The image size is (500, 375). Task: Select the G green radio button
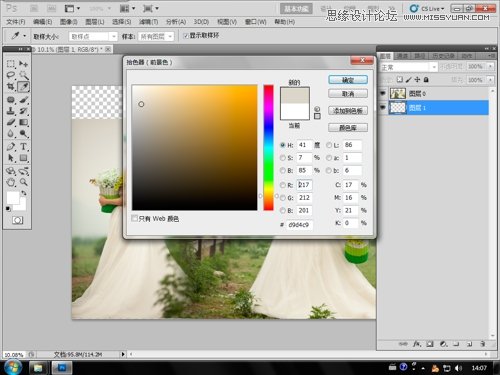[x=283, y=198]
